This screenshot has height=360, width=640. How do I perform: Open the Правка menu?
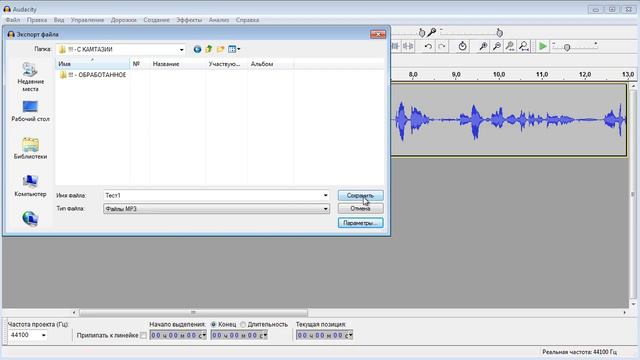(37, 20)
